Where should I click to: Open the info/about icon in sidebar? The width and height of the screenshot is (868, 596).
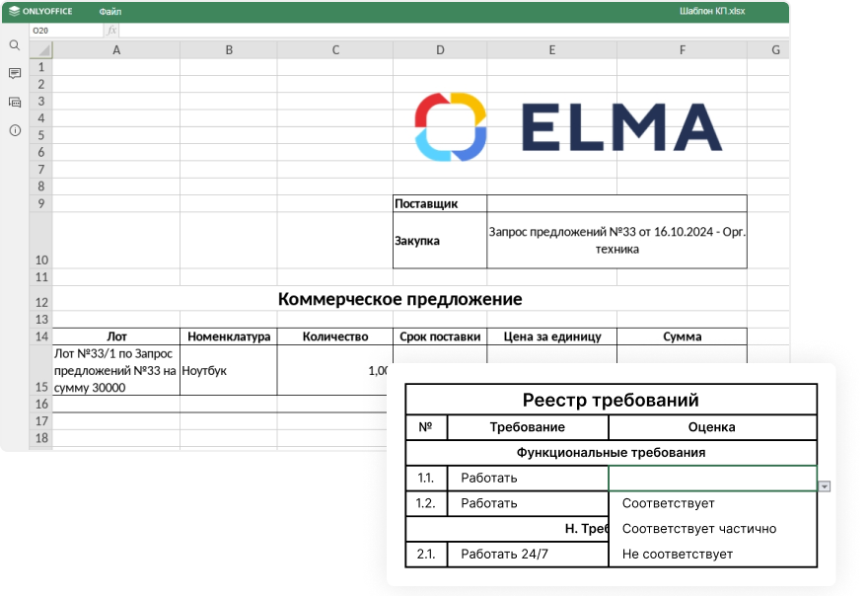15,130
